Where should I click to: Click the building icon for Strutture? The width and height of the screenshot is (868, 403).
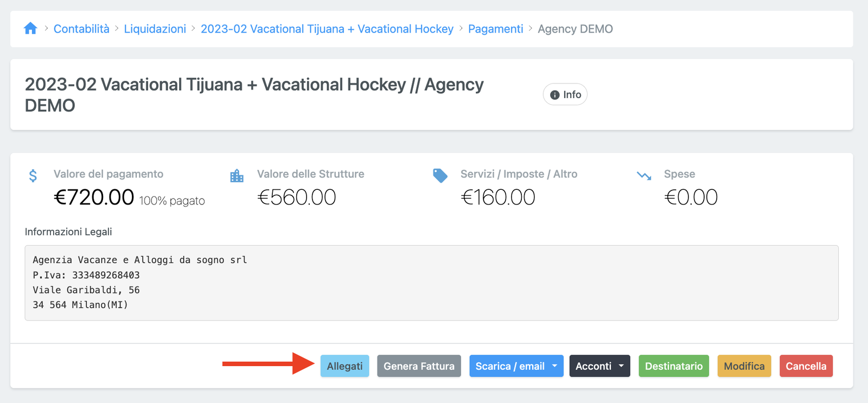[x=237, y=176]
